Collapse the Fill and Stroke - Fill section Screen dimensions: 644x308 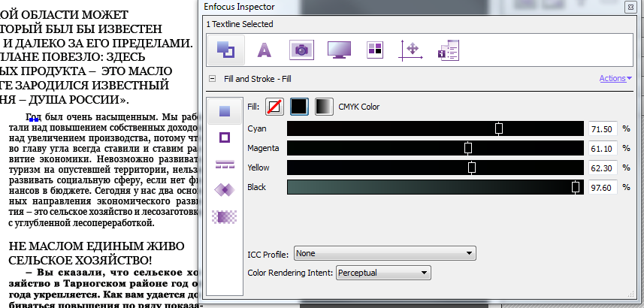tap(213, 78)
